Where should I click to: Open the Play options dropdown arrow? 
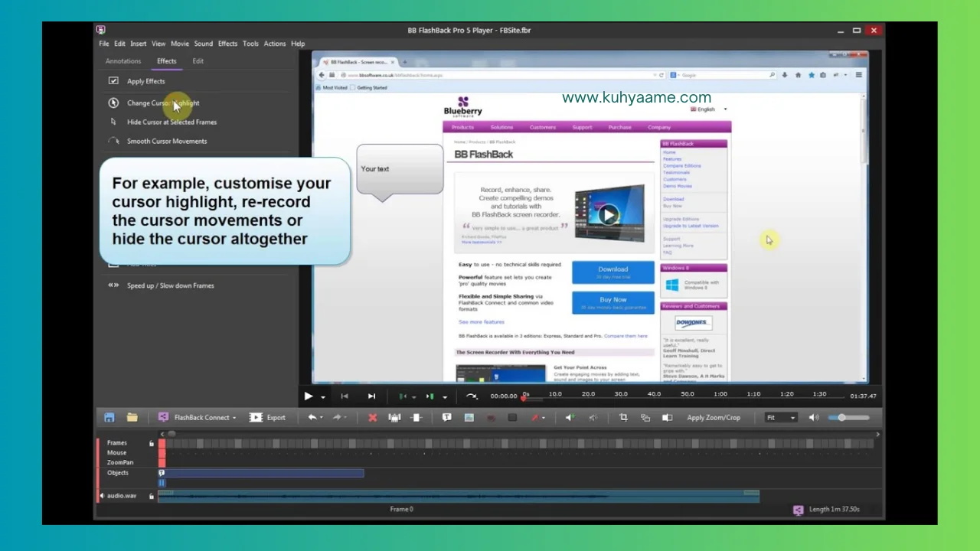(x=323, y=396)
